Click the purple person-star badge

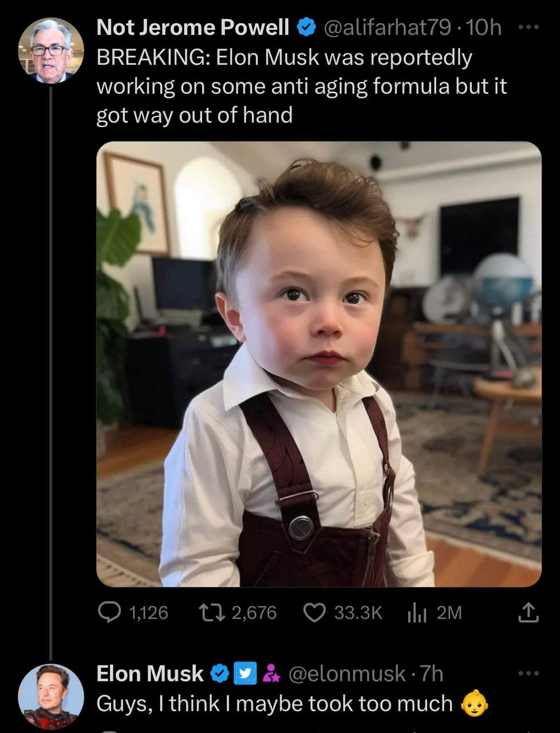pos(271,674)
